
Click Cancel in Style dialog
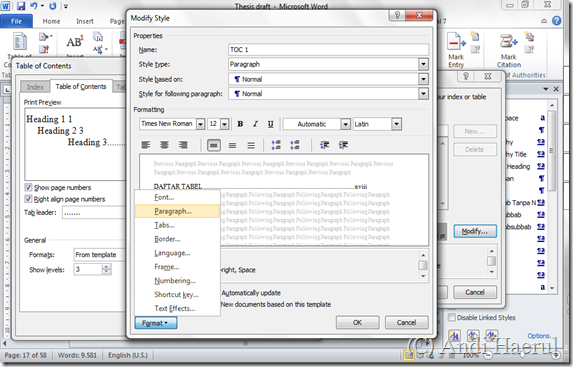(475, 292)
